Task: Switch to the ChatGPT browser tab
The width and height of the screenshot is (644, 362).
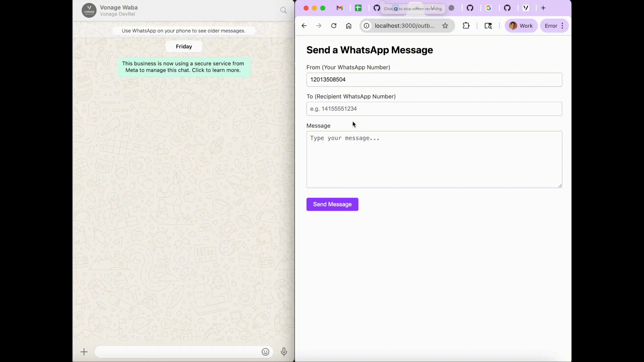Action: [x=451, y=8]
